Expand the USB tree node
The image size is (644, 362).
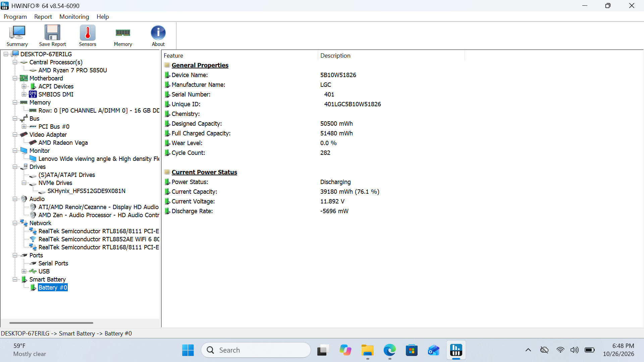(x=24, y=271)
